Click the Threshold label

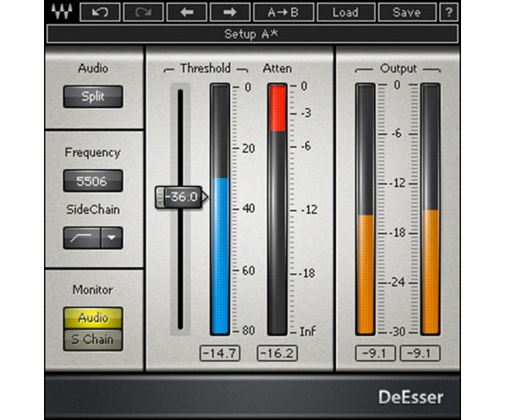(206, 68)
